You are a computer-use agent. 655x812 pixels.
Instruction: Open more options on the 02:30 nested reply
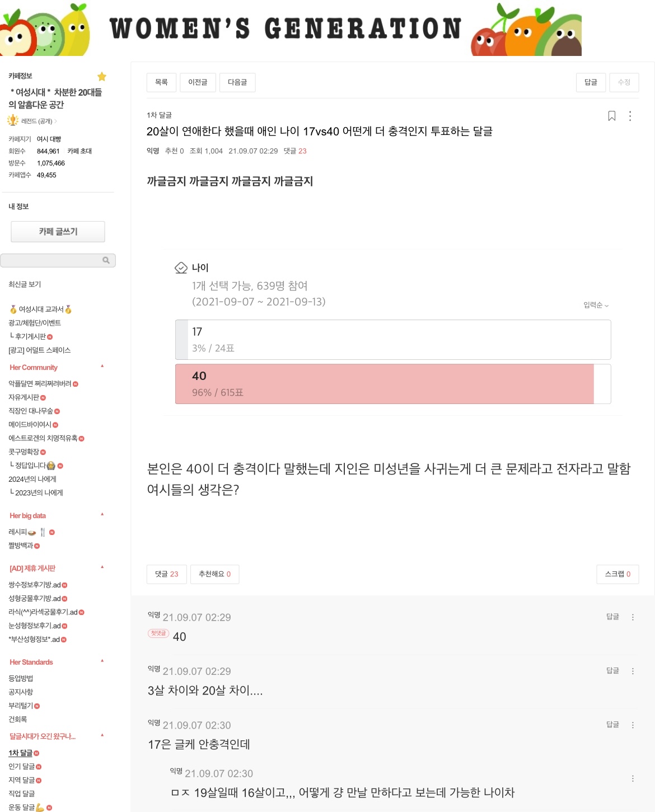(x=633, y=778)
